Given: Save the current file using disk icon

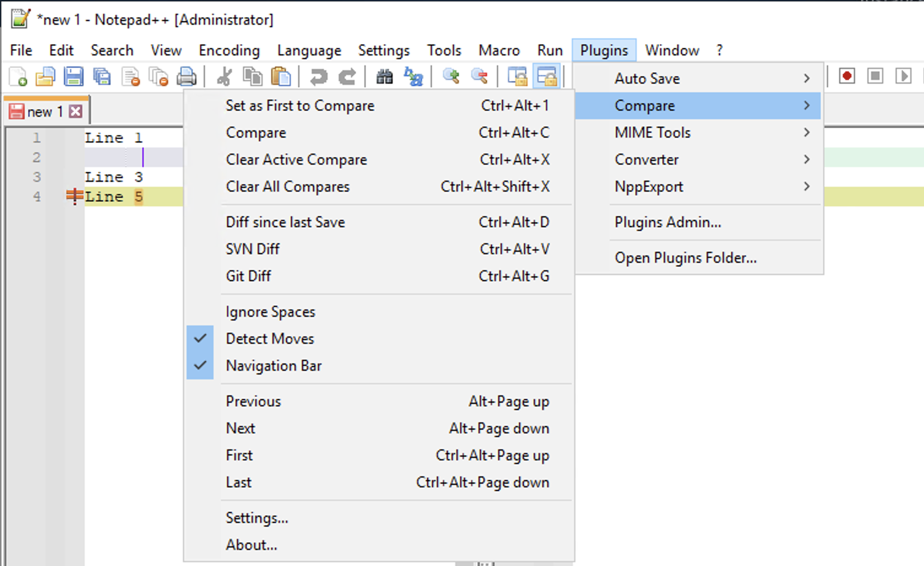Looking at the screenshot, I should [x=74, y=76].
